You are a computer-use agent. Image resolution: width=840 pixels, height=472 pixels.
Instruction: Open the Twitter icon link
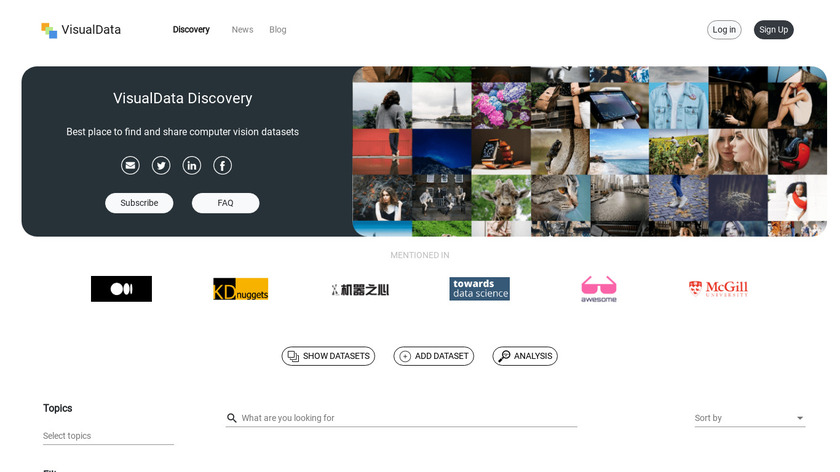(x=161, y=166)
